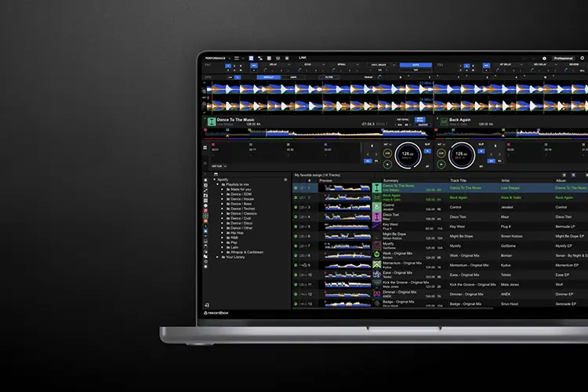
Task: Select the Made for you folder
Action: point(241,190)
